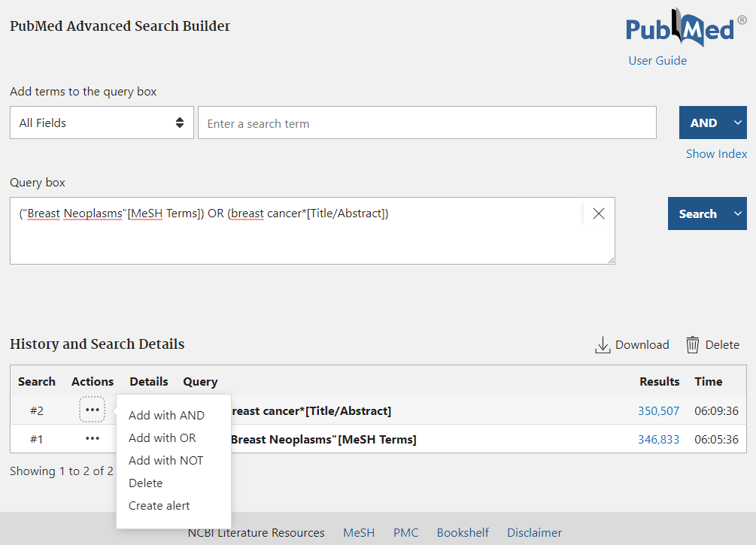
Task: Click the Download history icon
Action: point(603,345)
